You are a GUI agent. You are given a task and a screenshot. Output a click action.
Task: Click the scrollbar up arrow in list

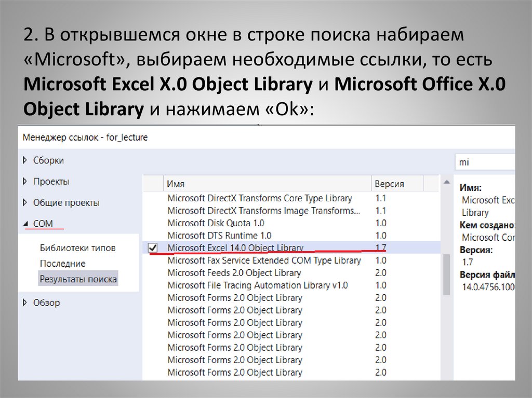point(447,182)
